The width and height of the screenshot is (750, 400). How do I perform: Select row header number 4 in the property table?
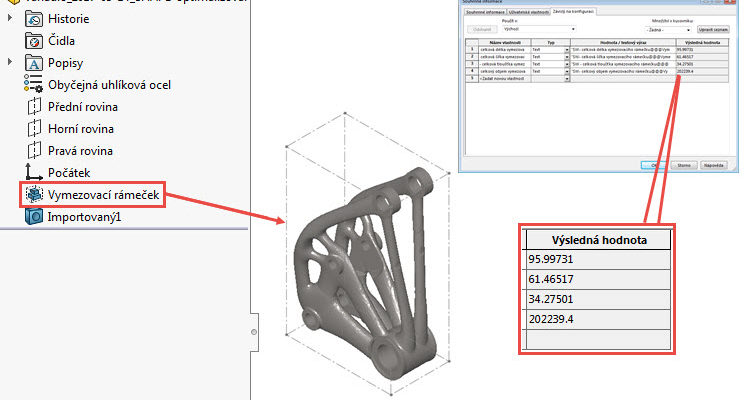coord(472,71)
